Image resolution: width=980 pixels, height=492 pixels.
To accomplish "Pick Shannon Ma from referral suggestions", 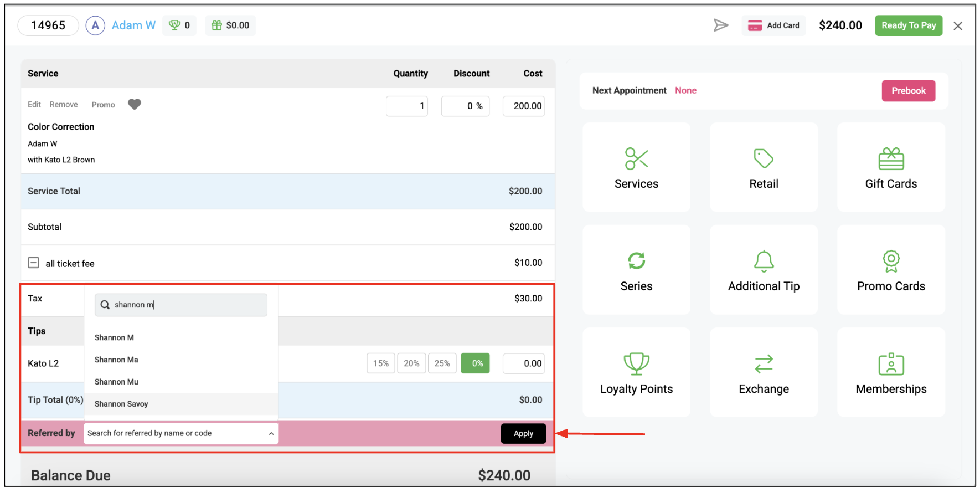I will pos(116,360).
